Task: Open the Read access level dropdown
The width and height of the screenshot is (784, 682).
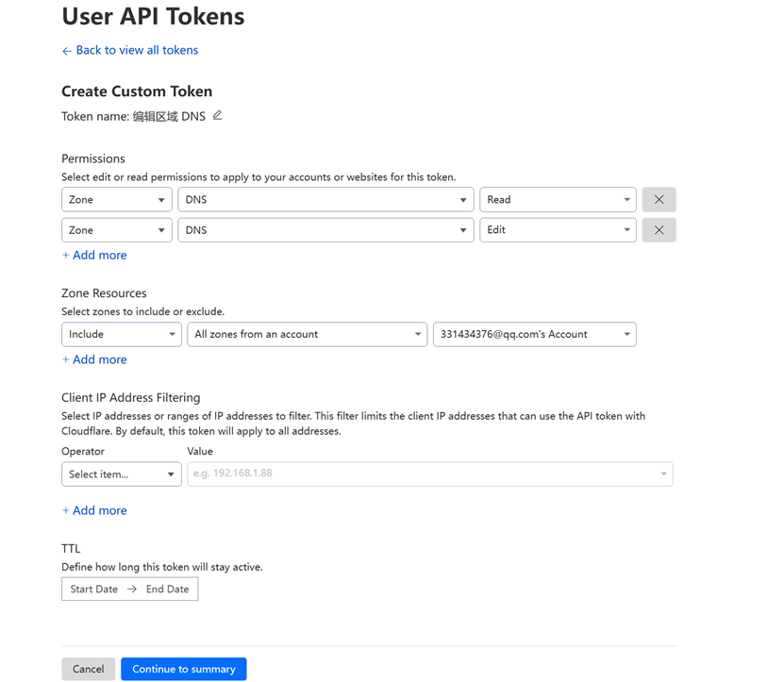Action: [558, 199]
